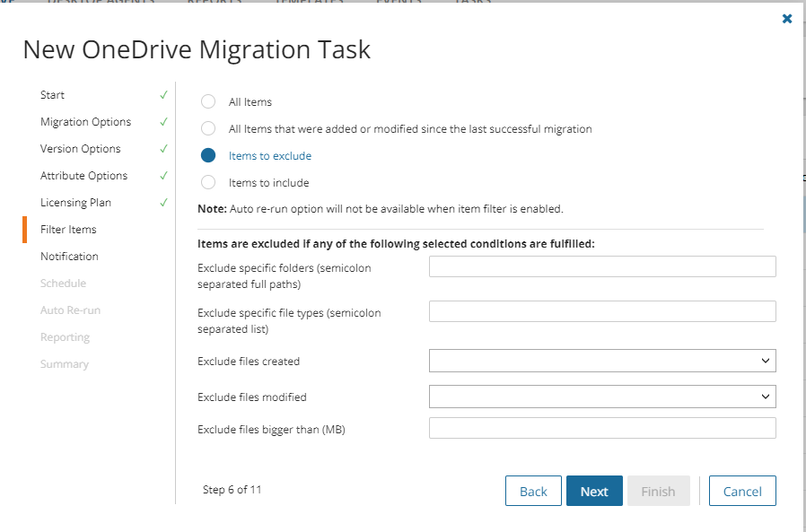This screenshot has width=806, height=532.
Task: Click the Step 6 of 11 text
Action: (232, 490)
